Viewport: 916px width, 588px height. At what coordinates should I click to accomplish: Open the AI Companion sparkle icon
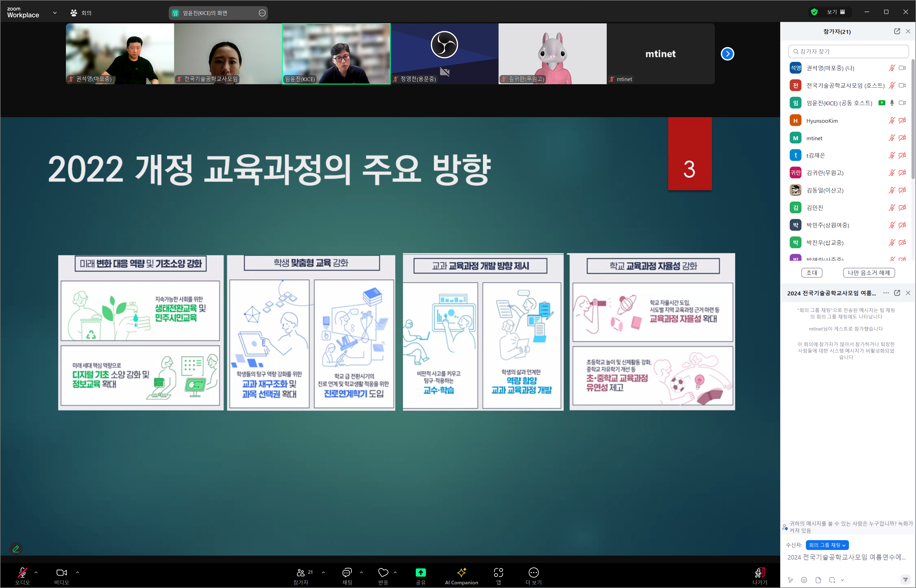click(x=461, y=572)
